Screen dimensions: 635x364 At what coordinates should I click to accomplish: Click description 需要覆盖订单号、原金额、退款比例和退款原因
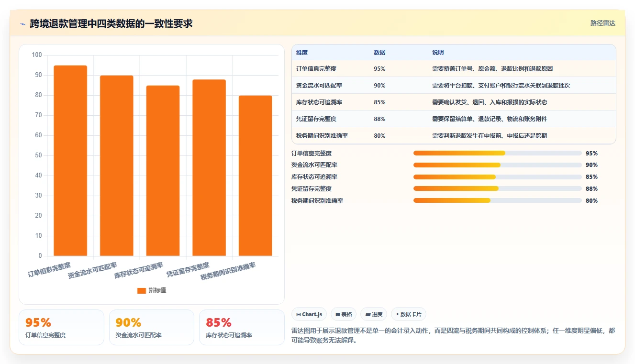[492, 69]
